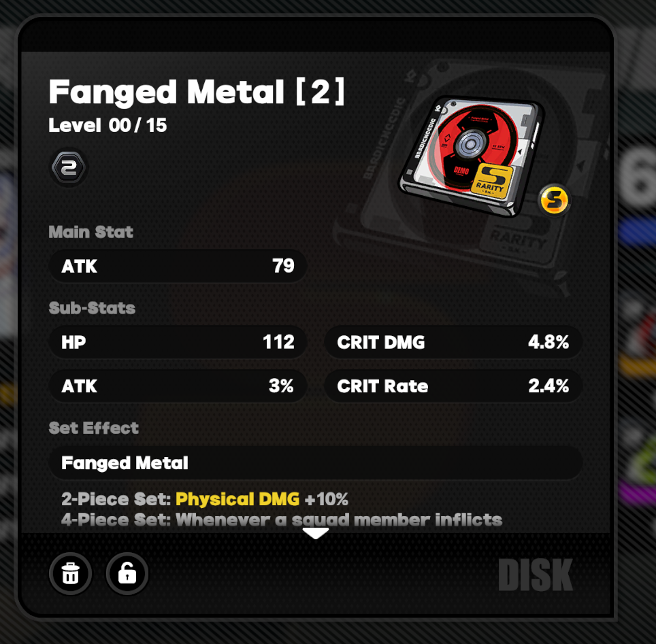The image size is (656, 644).
Task: Click the trash can delete icon
Action: coord(70,573)
